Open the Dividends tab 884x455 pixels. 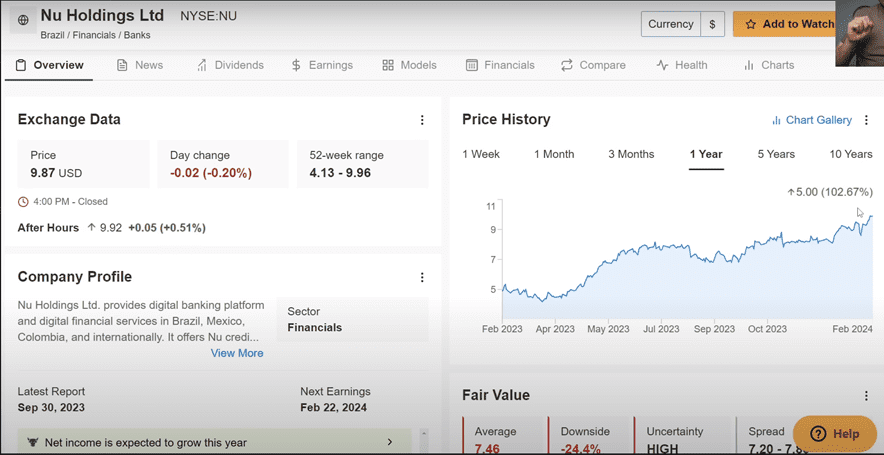(x=230, y=65)
